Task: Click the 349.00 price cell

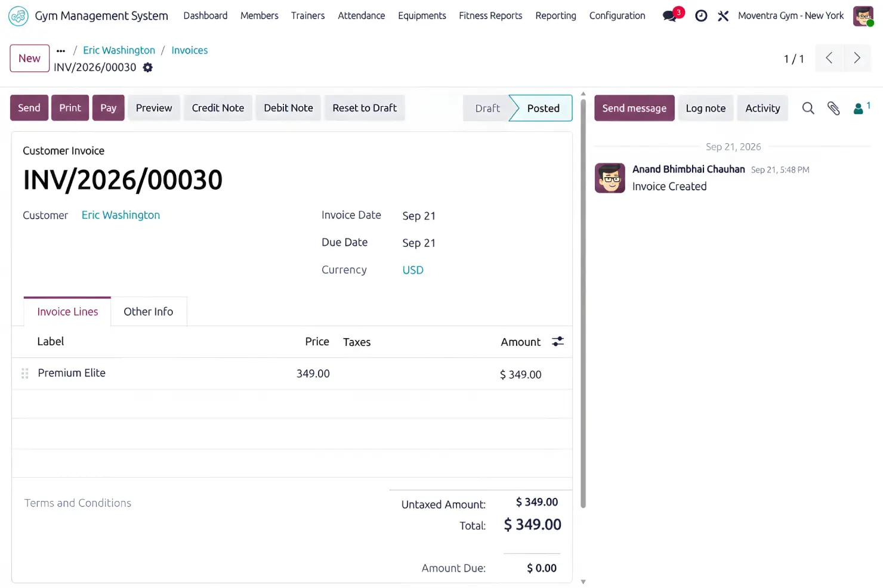Action: [313, 374]
